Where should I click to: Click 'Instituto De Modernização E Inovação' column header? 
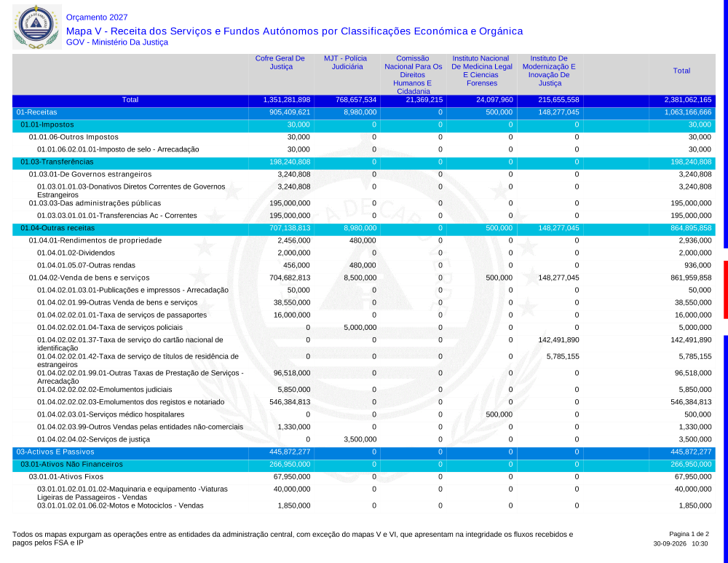point(549,71)
